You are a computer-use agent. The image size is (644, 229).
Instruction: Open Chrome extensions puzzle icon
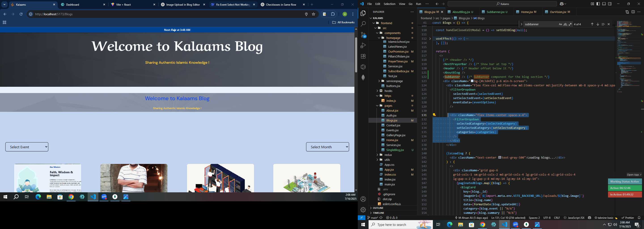pyautogui.click(x=333, y=14)
